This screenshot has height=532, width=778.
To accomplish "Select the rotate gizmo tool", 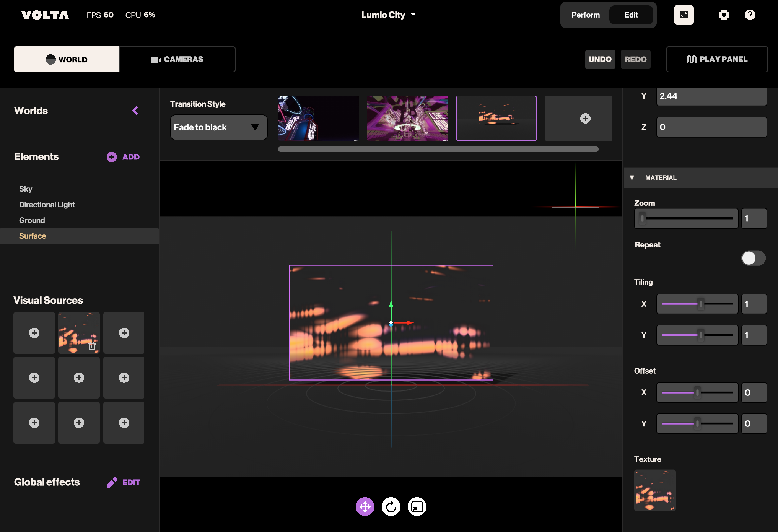I will click(391, 507).
